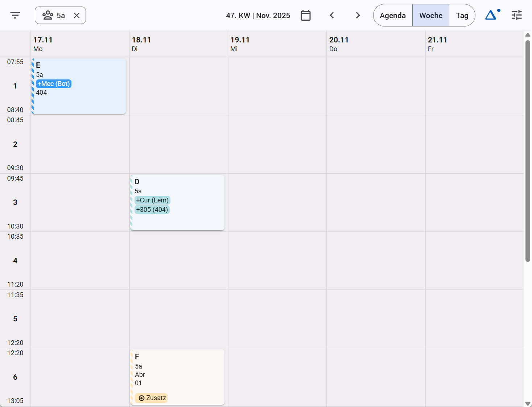
Task: Click the Zusatz tag on F lesson
Action: coord(152,398)
